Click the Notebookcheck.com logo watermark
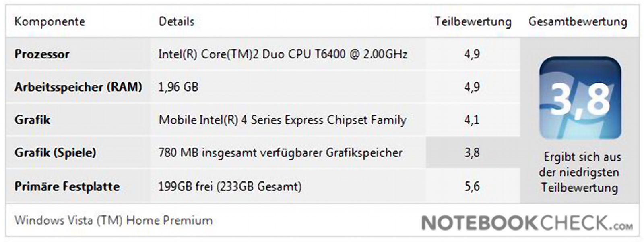 [x=526, y=223]
